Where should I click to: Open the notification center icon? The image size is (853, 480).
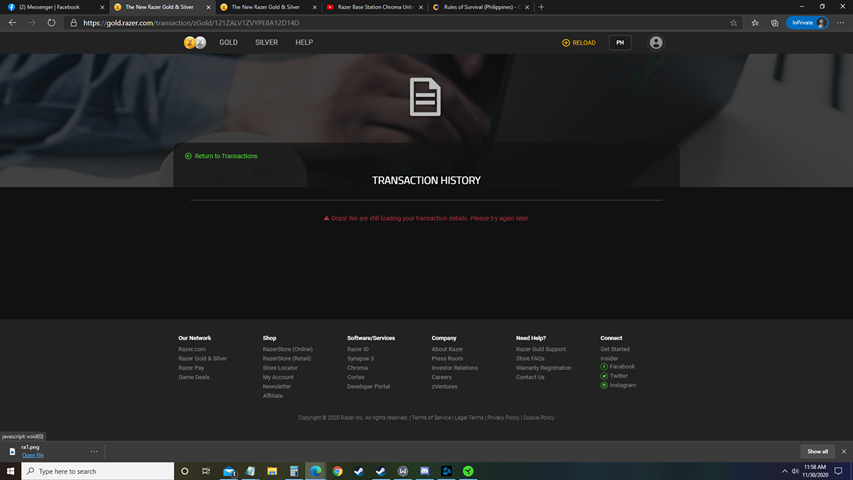pyautogui.click(x=838, y=471)
